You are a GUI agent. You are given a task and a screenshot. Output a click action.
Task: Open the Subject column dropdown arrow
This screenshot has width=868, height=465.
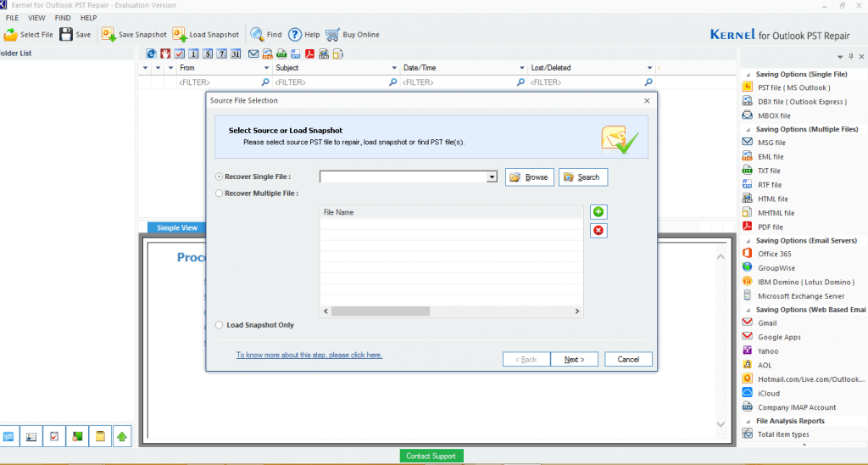[x=394, y=68]
